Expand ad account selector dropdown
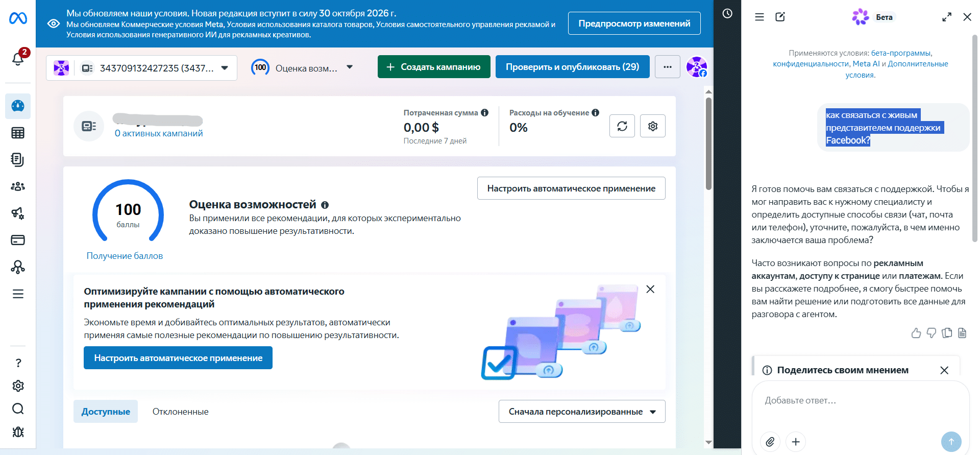The width and height of the screenshot is (980, 455). click(142, 68)
